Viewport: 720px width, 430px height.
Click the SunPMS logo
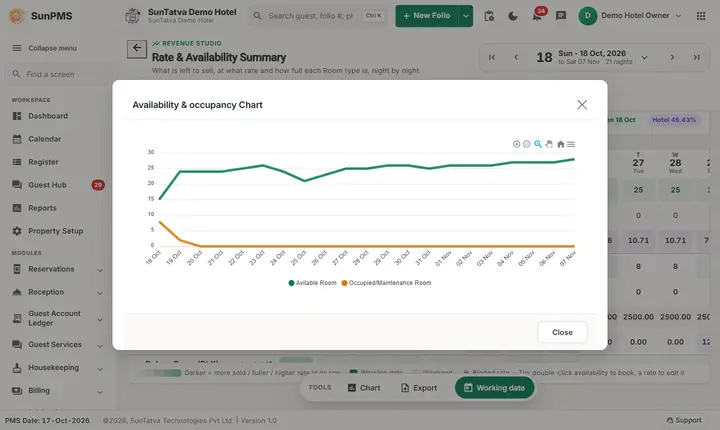[x=40, y=16]
